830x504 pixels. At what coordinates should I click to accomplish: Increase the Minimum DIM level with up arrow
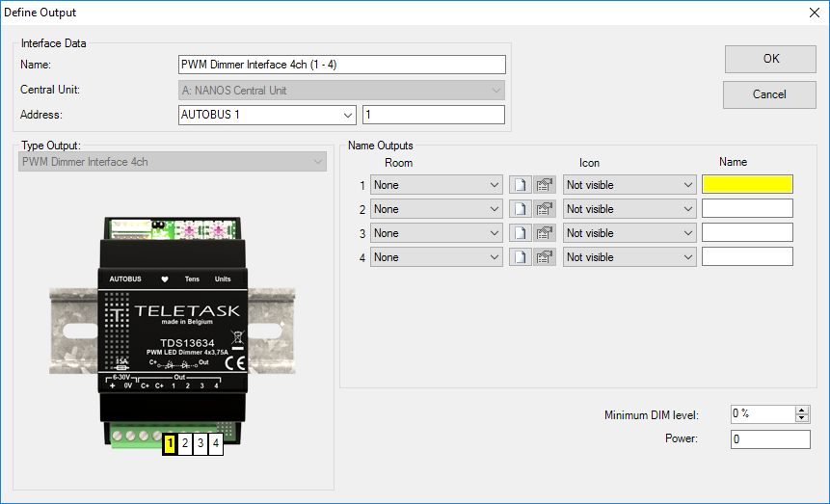(x=802, y=410)
